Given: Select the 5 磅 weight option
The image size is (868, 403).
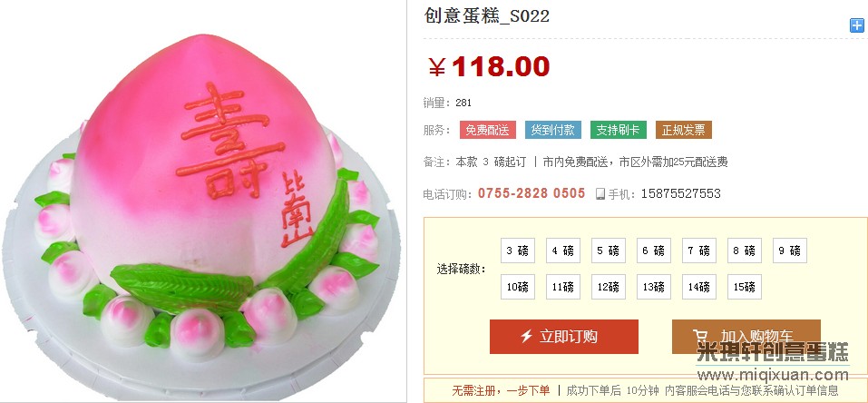Looking at the screenshot, I should (609, 251).
